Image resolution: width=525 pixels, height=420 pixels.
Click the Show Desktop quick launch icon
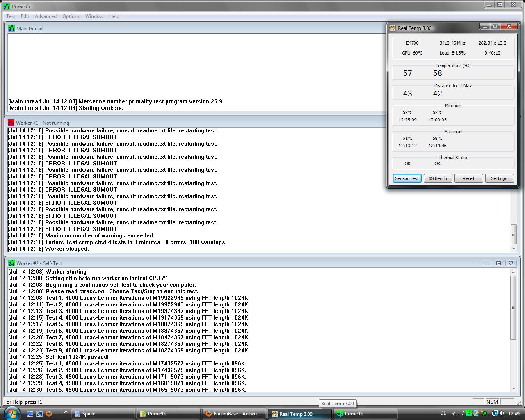[30, 414]
